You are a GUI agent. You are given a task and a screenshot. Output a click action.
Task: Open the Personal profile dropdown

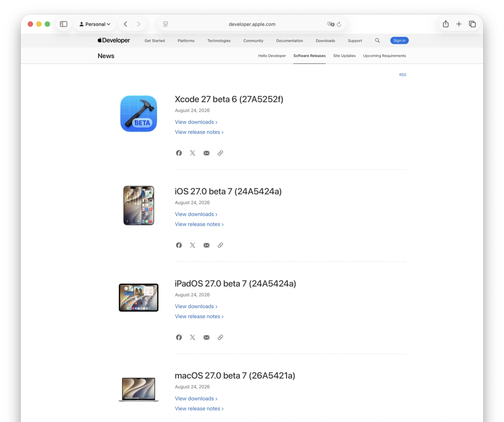(95, 24)
